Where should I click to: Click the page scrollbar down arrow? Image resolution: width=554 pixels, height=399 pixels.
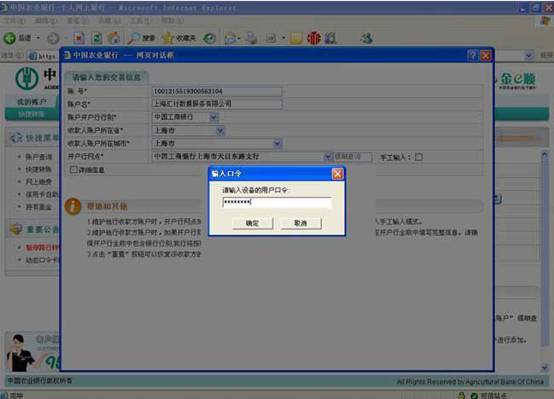pos(545,368)
